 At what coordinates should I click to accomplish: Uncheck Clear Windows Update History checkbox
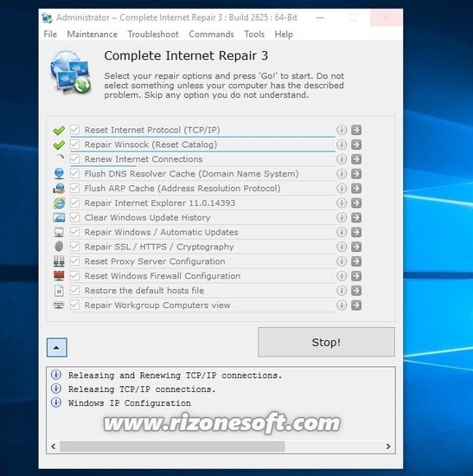[74, 217]
